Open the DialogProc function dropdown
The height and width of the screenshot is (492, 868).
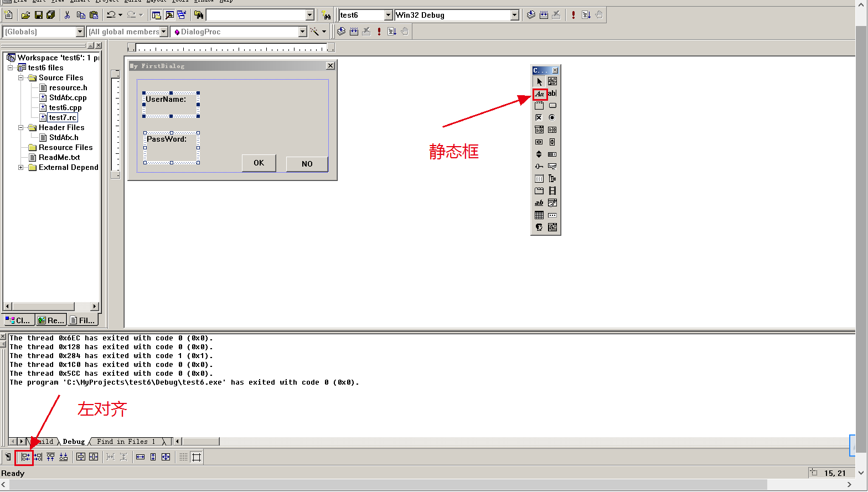point(302,32)
